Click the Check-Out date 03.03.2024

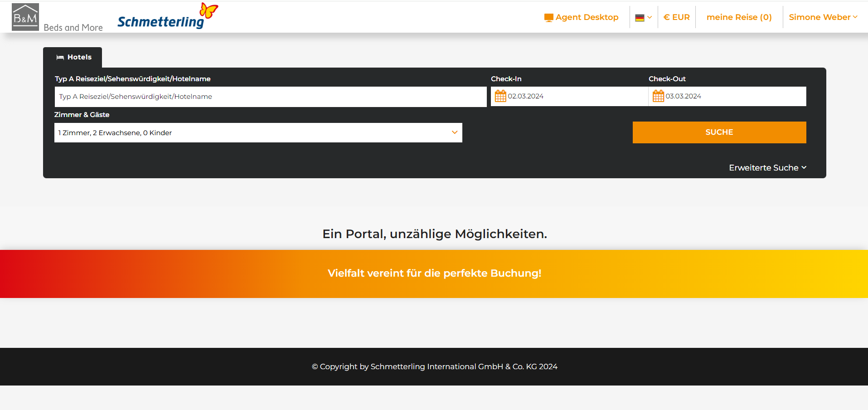click(x=683, y=96)
